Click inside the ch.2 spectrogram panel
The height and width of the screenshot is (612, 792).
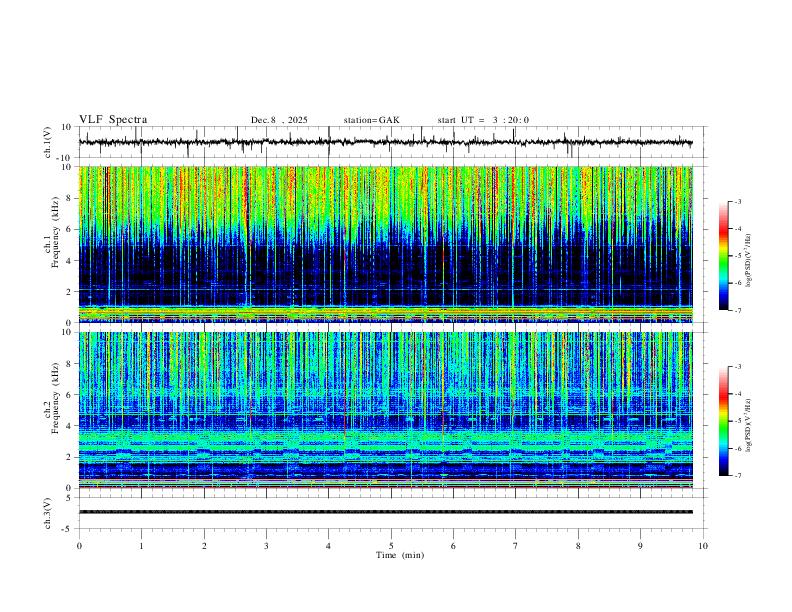tap(385, 410)
